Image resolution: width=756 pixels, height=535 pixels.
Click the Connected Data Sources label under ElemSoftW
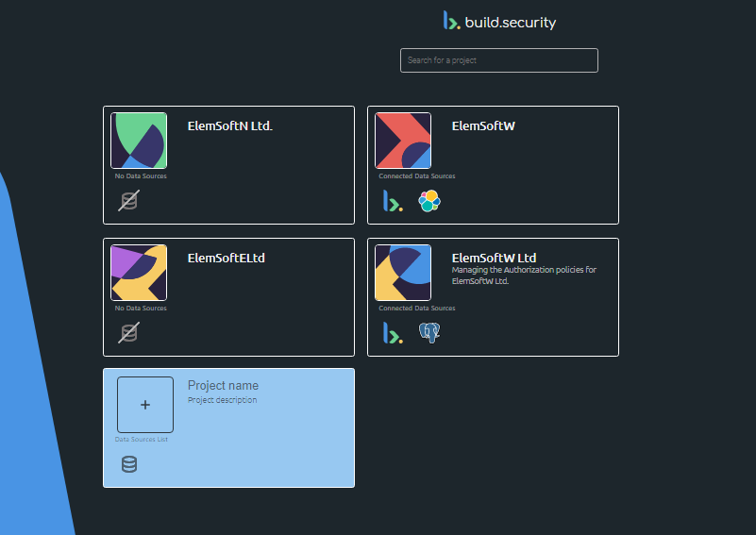tap(417, 176)
